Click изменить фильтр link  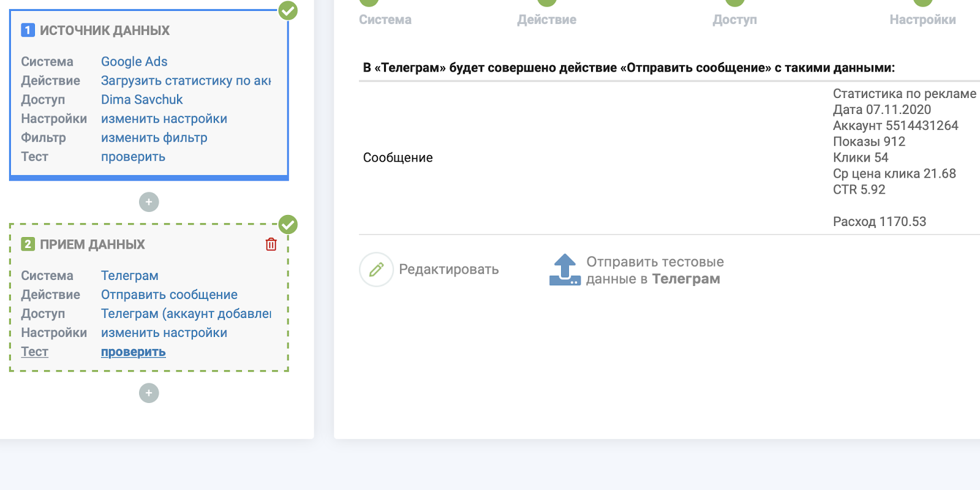click(x=154, y=138)
